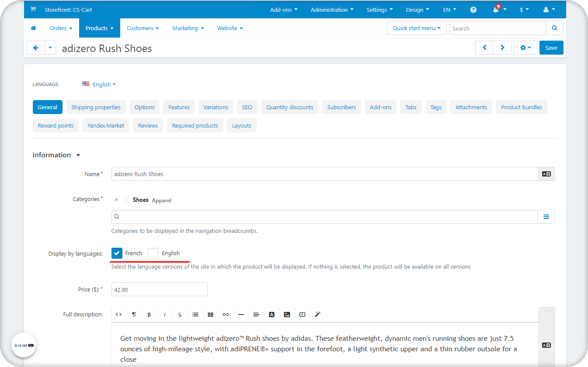The height and width of the screenshot is (367, 588).
Task: Focus the top Search box
Action: coord(498,28)
